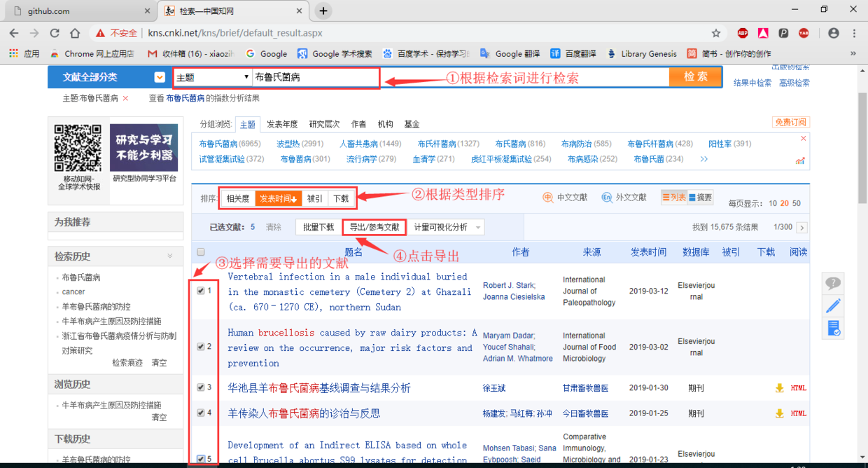This screenshot has height=468, width=868.
Task: Click the browser back arrow
Action: [x=14, y=33]
